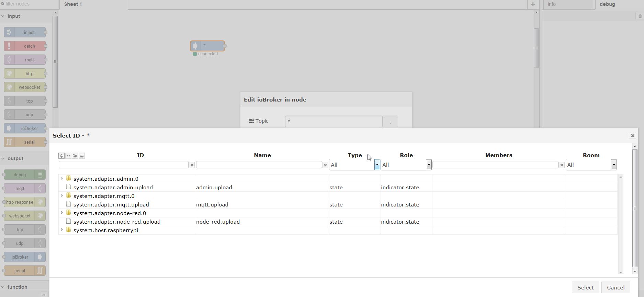Select the system.adapter.node-red.upload row

pos(338,222)
